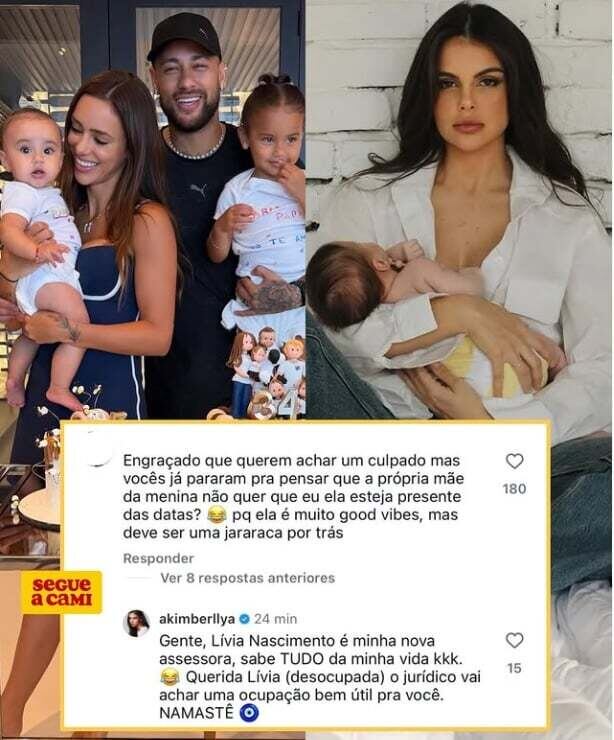Click the nazar amulet emoji after NAMASTÊ
The width and height of the screenshot is (614, 740).
[x=249, y=714]
